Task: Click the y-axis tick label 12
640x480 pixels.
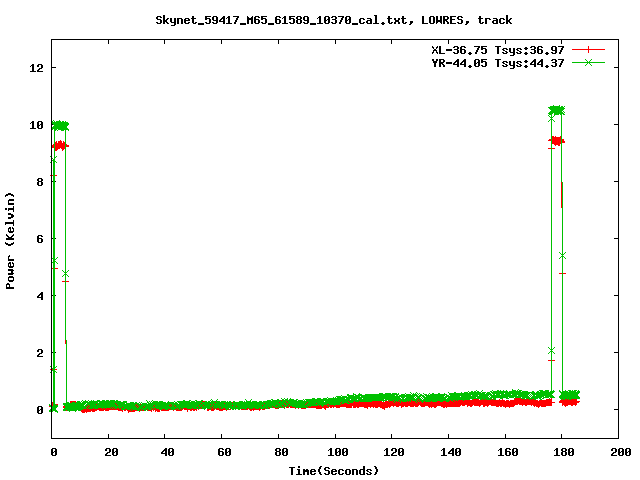Action: (36, 68)
